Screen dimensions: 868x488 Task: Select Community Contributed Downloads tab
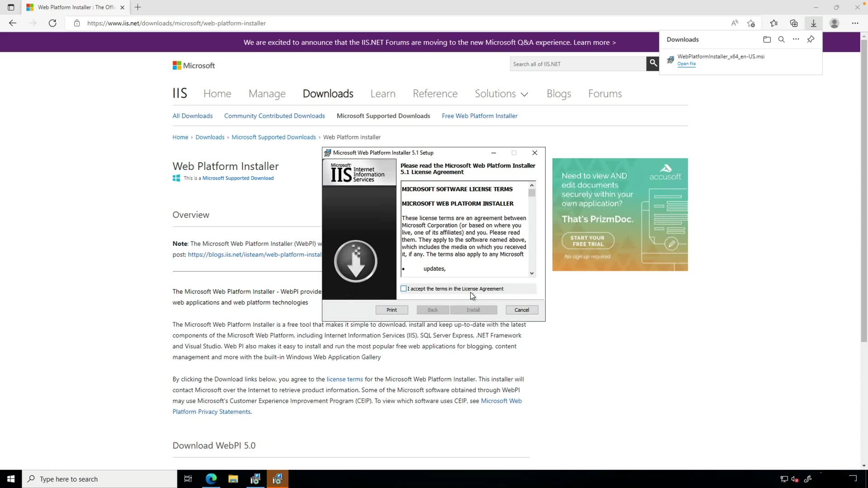point(274,116)
